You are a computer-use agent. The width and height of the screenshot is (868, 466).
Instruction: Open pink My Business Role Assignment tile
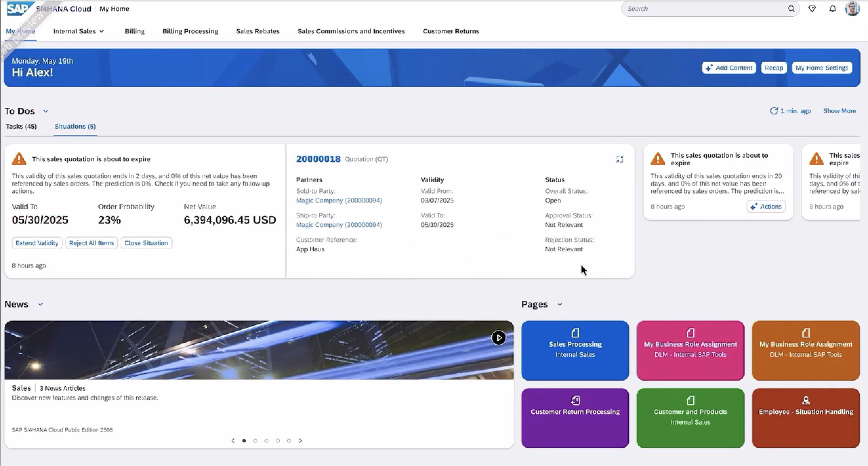coord(690,351)
